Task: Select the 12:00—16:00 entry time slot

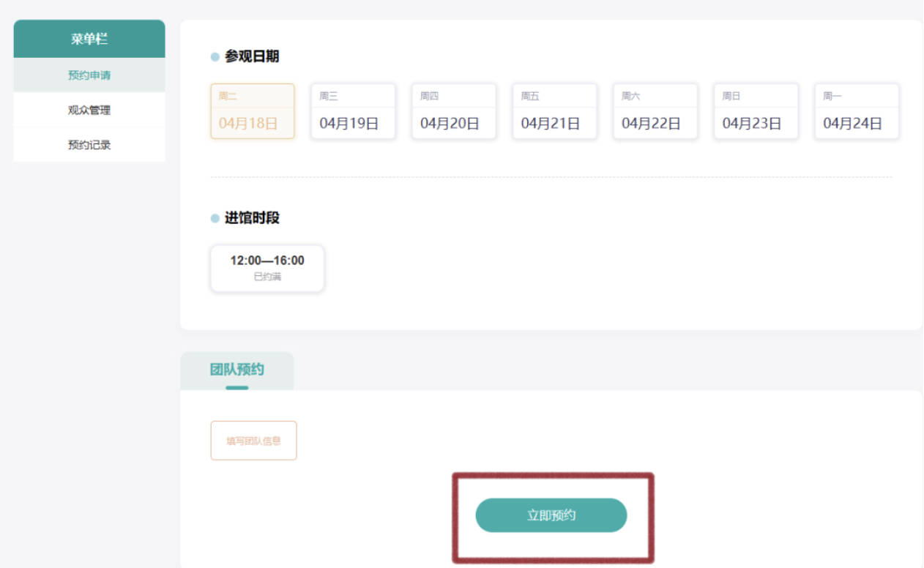Action: (267, 268)
